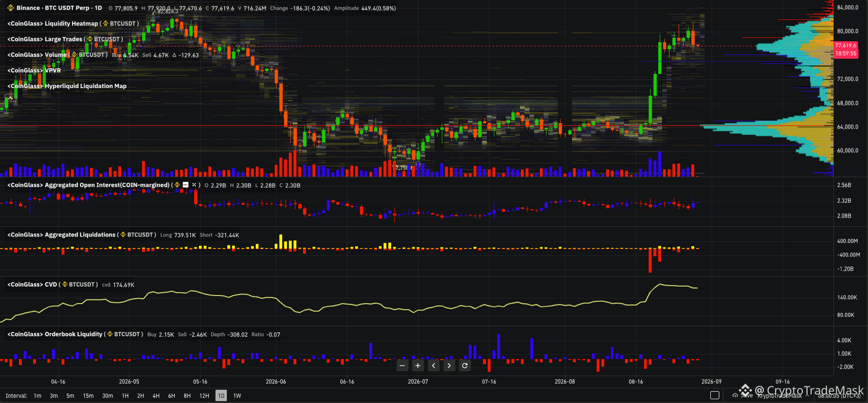Click the 72,000.0 price axis label

pyautogui.click(x=848, y=79)
